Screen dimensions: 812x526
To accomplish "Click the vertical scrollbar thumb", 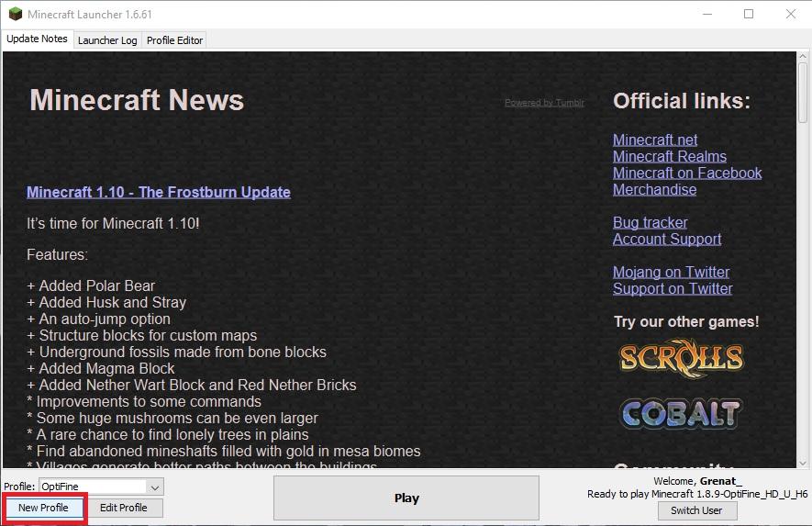I will pos(803,92).
